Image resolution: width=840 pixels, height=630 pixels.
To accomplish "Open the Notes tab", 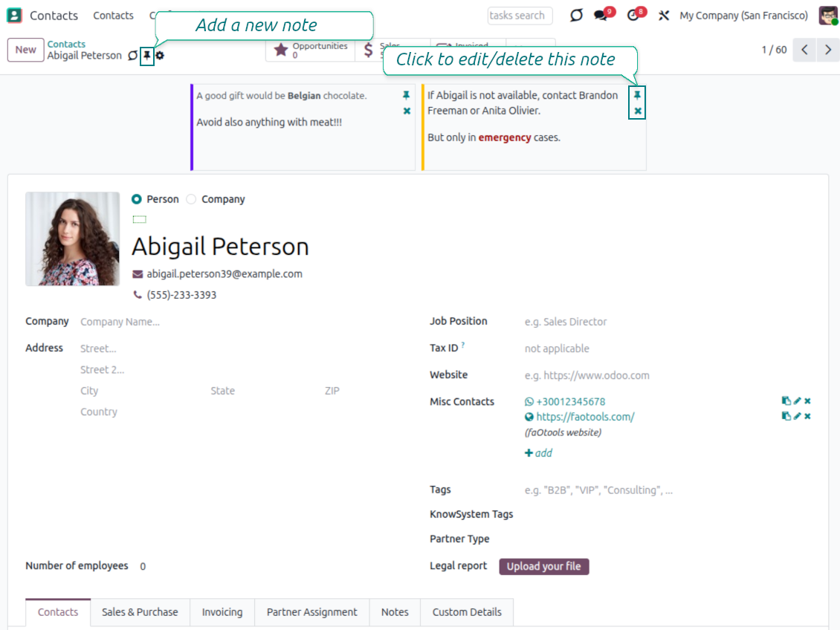I will pos(395,612).
